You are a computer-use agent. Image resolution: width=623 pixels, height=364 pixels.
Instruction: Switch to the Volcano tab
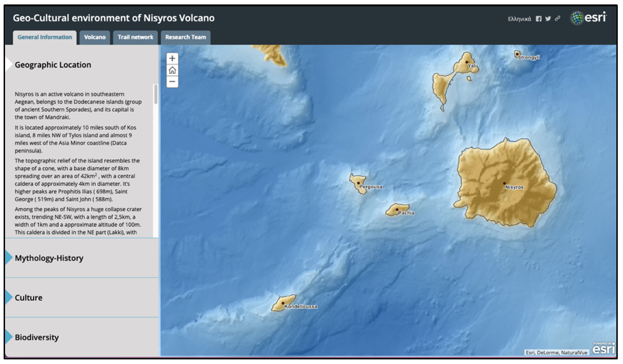(x=95, y=37)
